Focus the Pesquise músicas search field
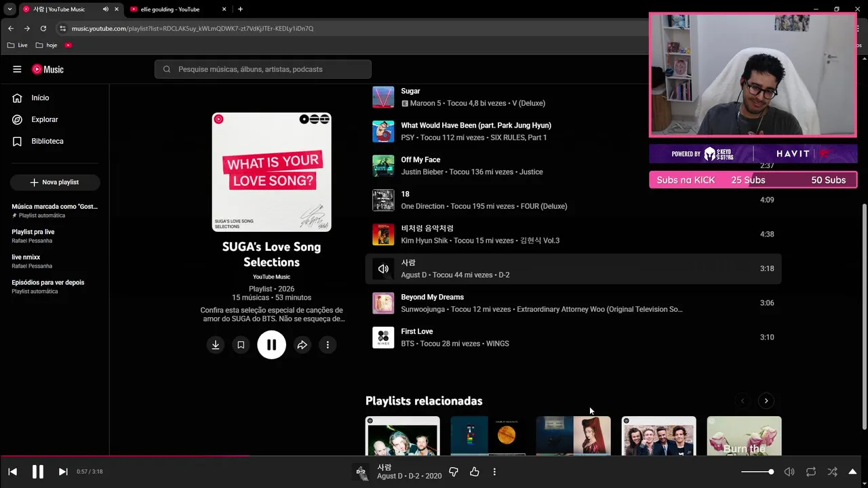Screen dimensions: 868x488 (x=263, y=69)
